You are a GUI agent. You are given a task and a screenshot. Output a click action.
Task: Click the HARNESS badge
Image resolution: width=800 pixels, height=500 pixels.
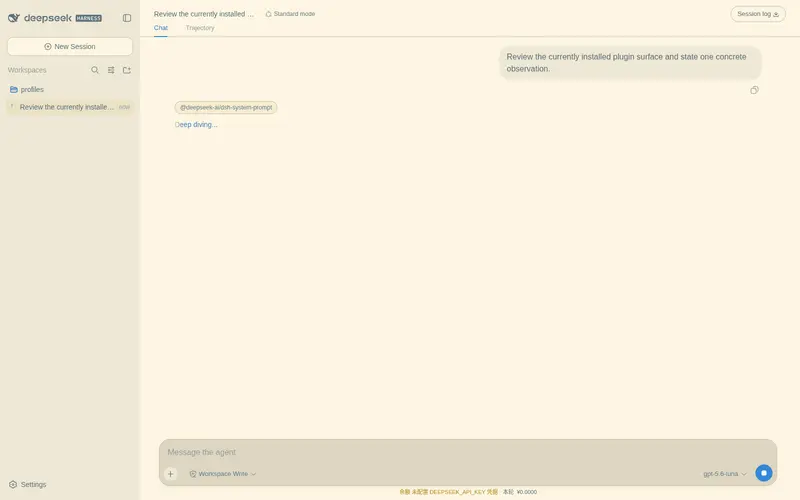89,18
